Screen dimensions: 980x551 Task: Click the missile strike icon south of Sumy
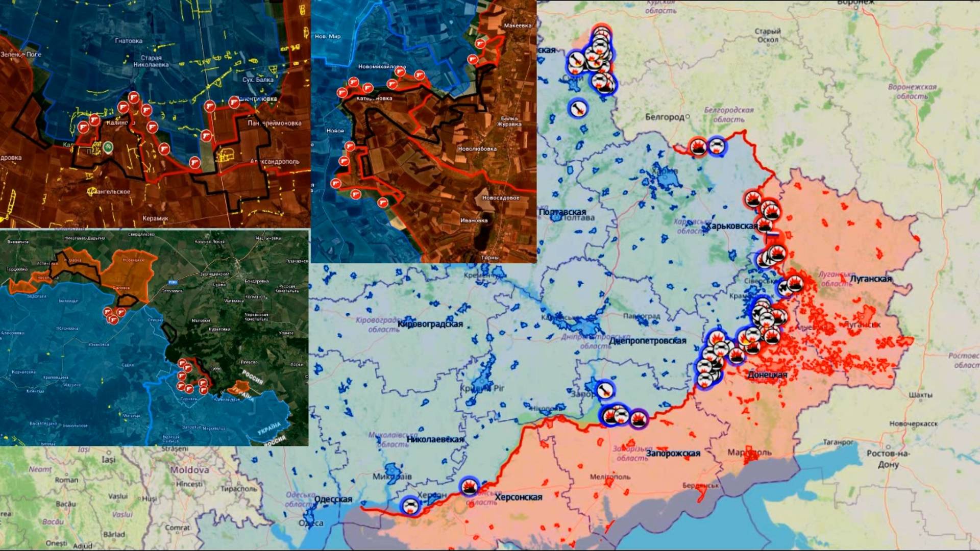[578, 108]
